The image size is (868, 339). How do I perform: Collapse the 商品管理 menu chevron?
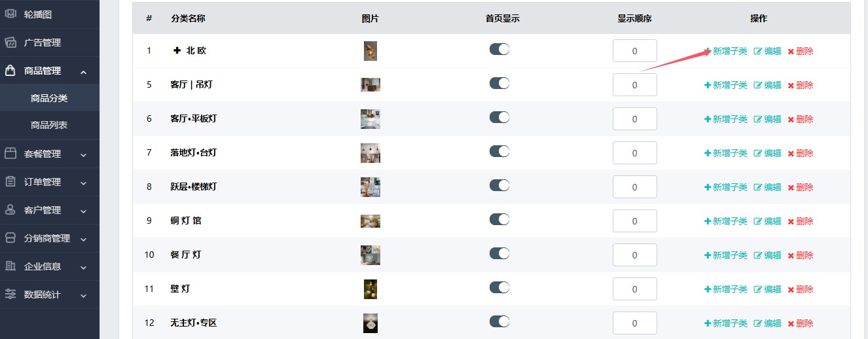pos(83,71)
